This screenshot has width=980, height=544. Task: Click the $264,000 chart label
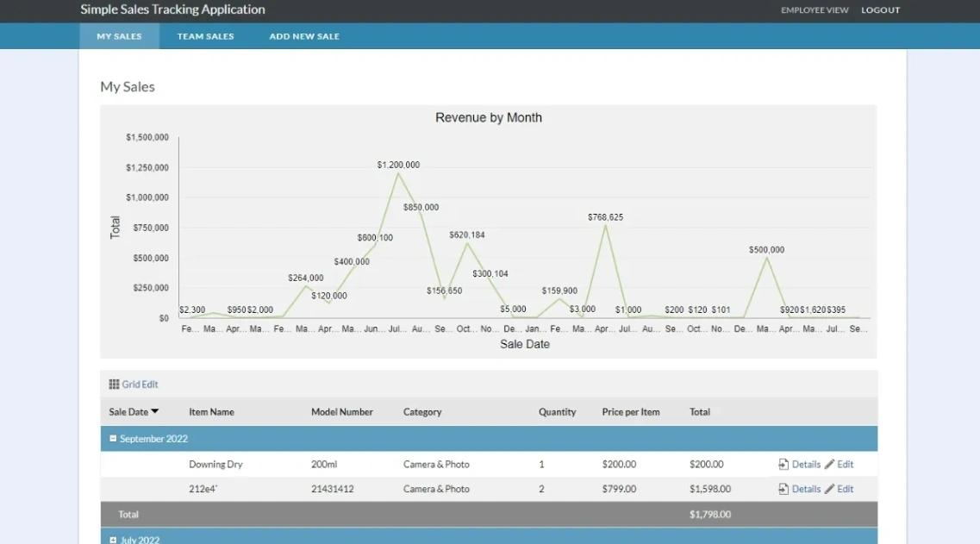pyautogui.click(x=306, y=278)
